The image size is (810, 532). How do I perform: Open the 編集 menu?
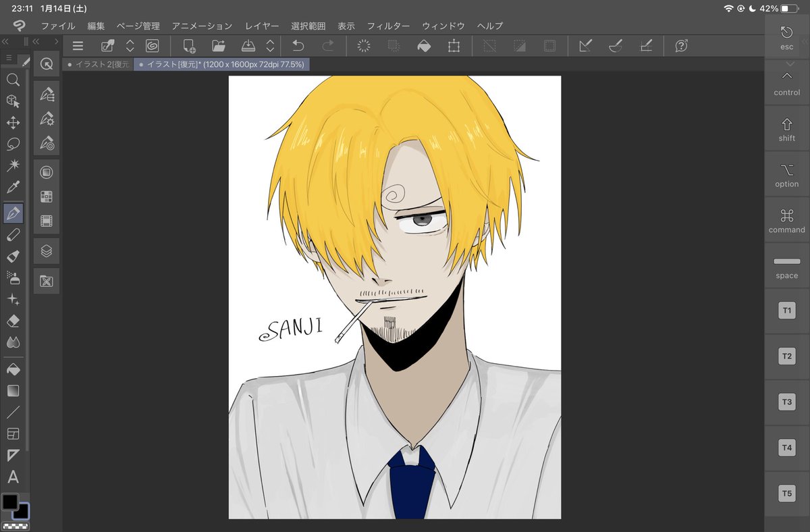[x=96, y=26]
